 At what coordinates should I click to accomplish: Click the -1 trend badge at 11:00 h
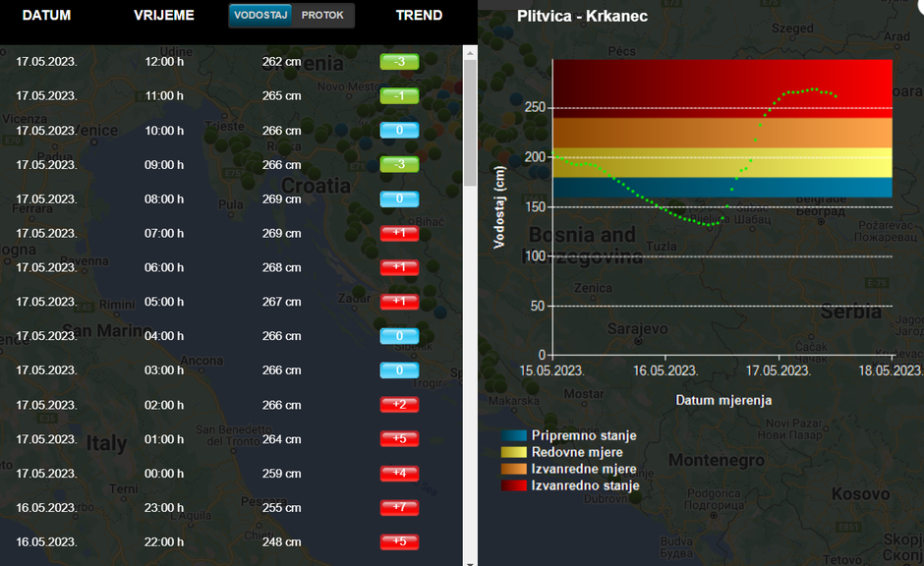click(x=399, y=96)
